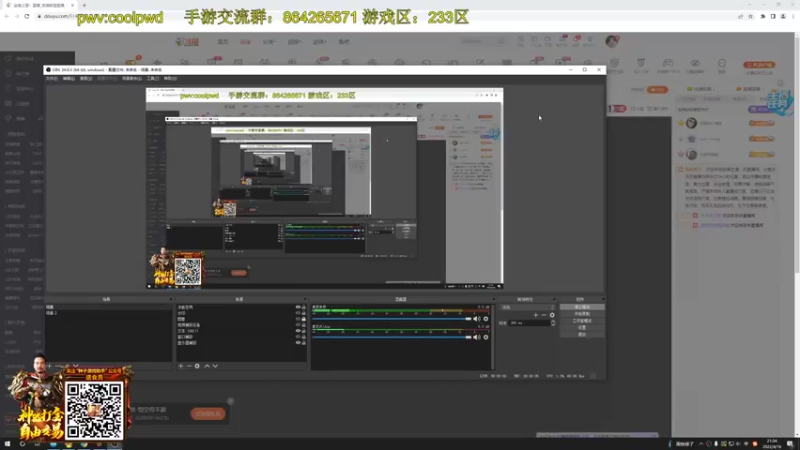The image size is (800, 450).
Task: Click the Douyu search input box
Action: (x=478, y=41)
